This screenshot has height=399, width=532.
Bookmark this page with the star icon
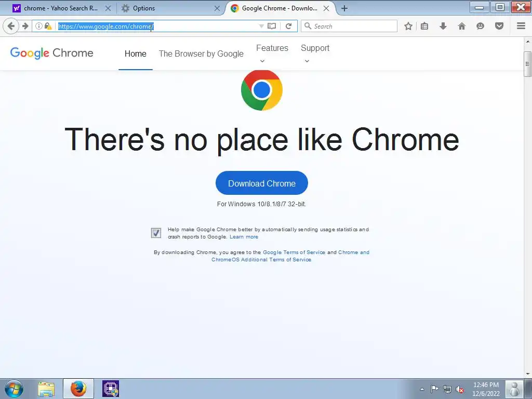pyautogui.click(x=408, y=26)
